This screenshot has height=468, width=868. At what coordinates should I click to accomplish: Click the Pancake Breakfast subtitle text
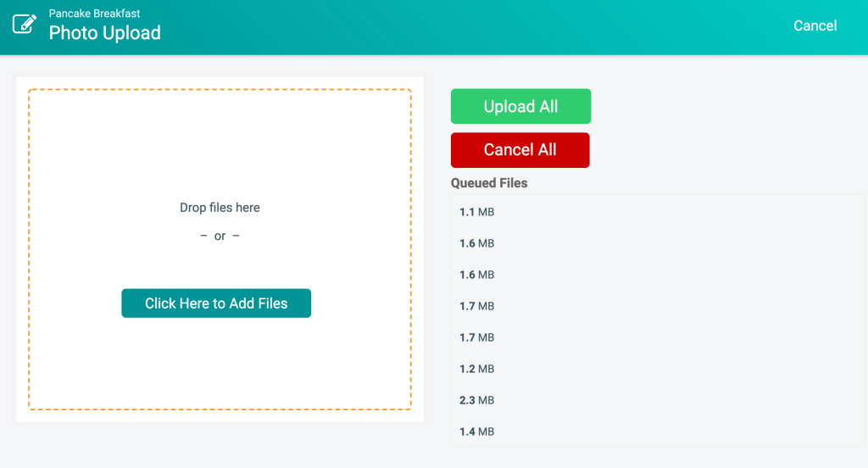94,14
